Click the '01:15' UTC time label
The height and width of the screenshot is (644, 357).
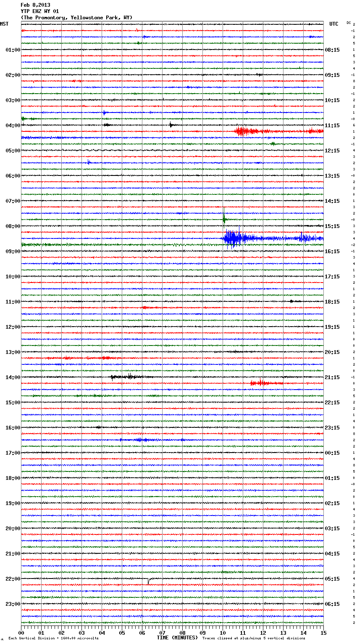pos(332,478)
